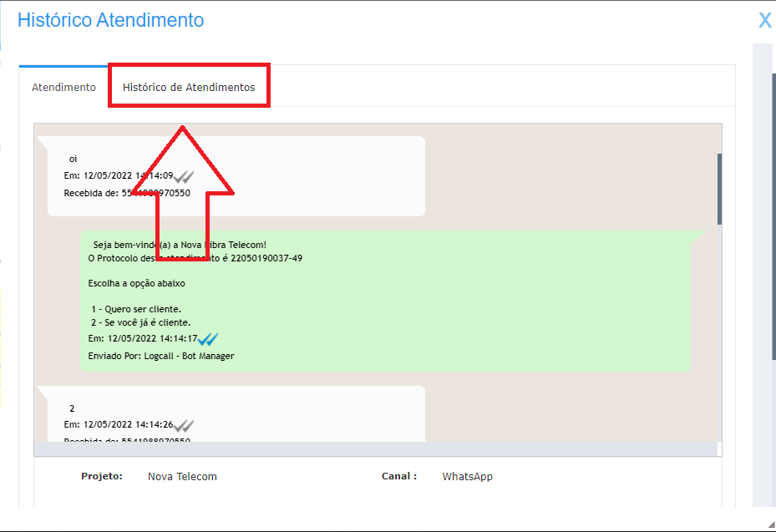This screenshot has height=532, width=776.
Task: Click "Recebida de" line in first message
Action: tap(127, 193)
